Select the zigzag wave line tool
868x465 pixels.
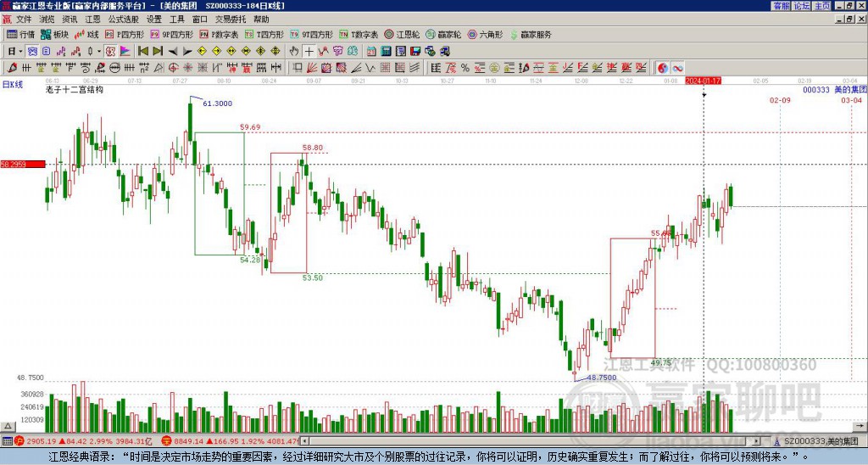point(370,68)
